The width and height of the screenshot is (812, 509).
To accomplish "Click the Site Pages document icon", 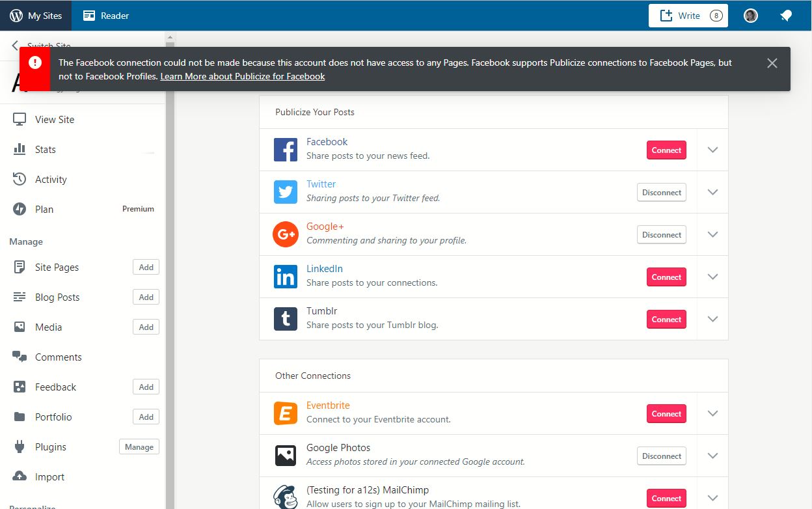I will click(20, 267).
